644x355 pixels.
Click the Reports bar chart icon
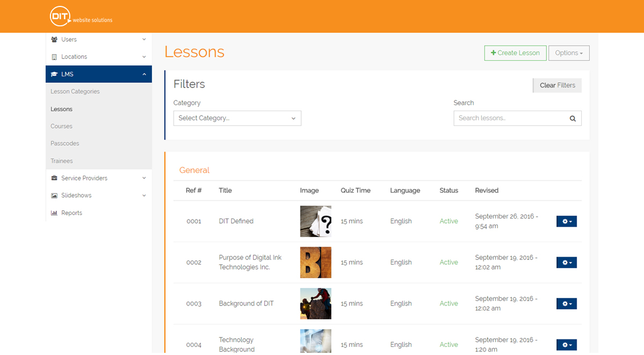tap(54, 213)
